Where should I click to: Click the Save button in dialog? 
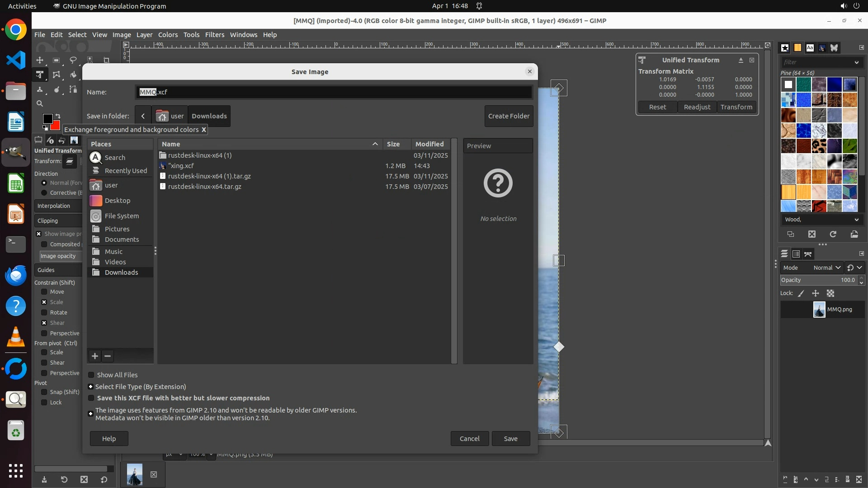click(510, 439)
